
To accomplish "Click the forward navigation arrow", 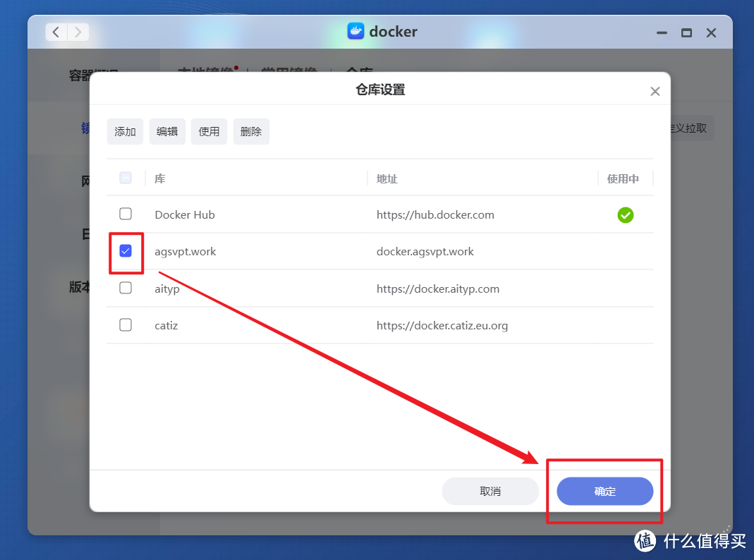I will click(x=78, y=32).
